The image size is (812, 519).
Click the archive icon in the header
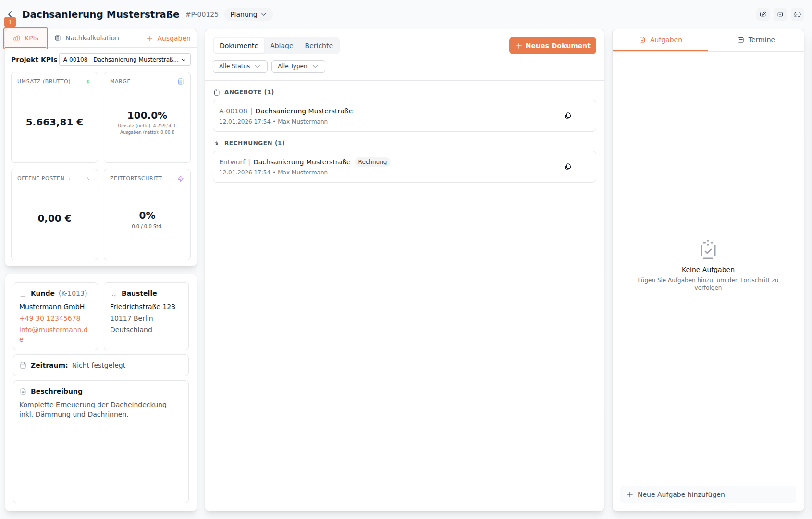click(x=780, y=14)
